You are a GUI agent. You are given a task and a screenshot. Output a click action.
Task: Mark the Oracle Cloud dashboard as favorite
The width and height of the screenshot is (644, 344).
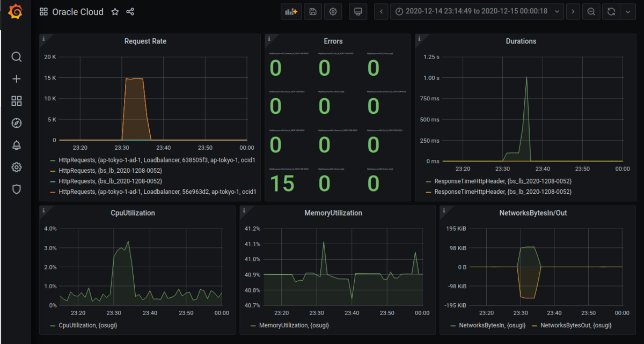click(x=115, y=12)
